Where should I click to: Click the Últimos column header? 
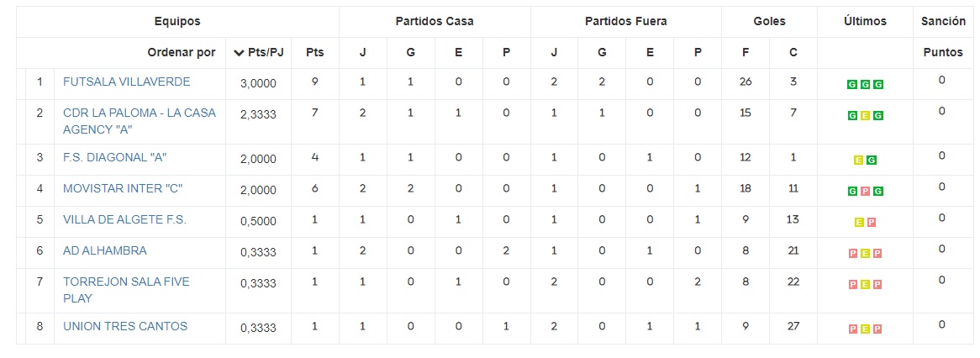(865, 21)
